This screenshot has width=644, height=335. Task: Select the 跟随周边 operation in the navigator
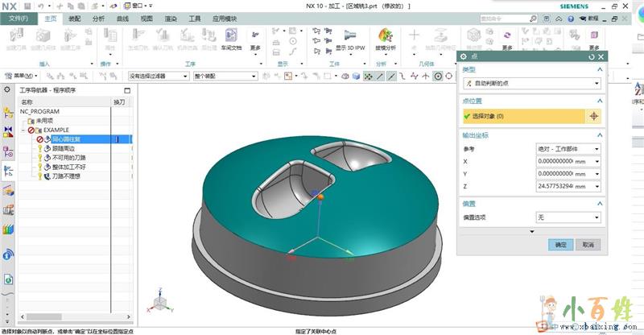(63, 148)
